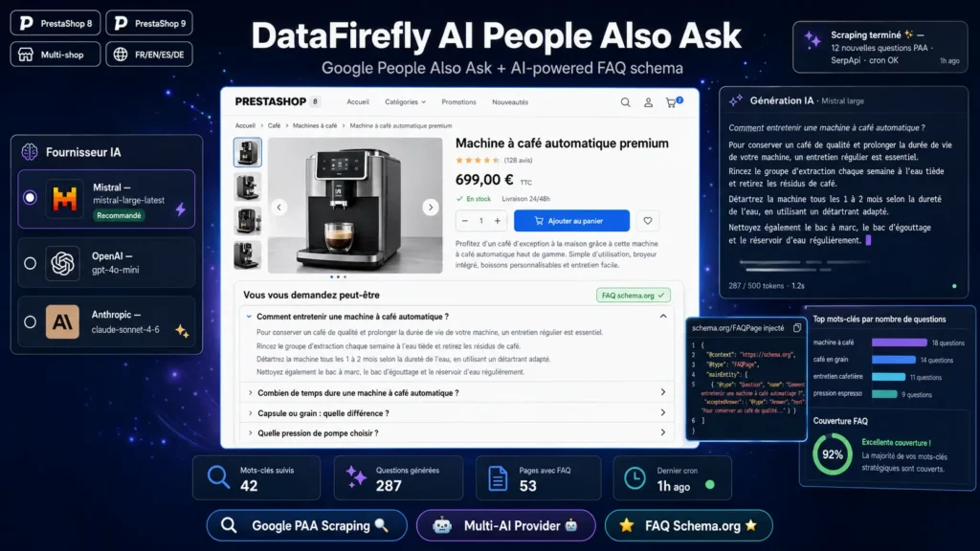Select the Mistral provider radio button
This screenshot has height=551, width=980.
pos(30,197)
